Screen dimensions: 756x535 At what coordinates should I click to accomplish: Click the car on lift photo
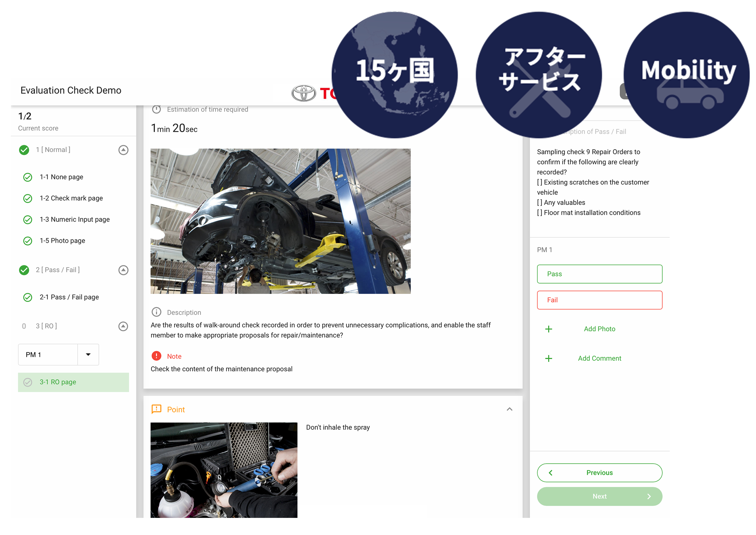click(281, 221)
